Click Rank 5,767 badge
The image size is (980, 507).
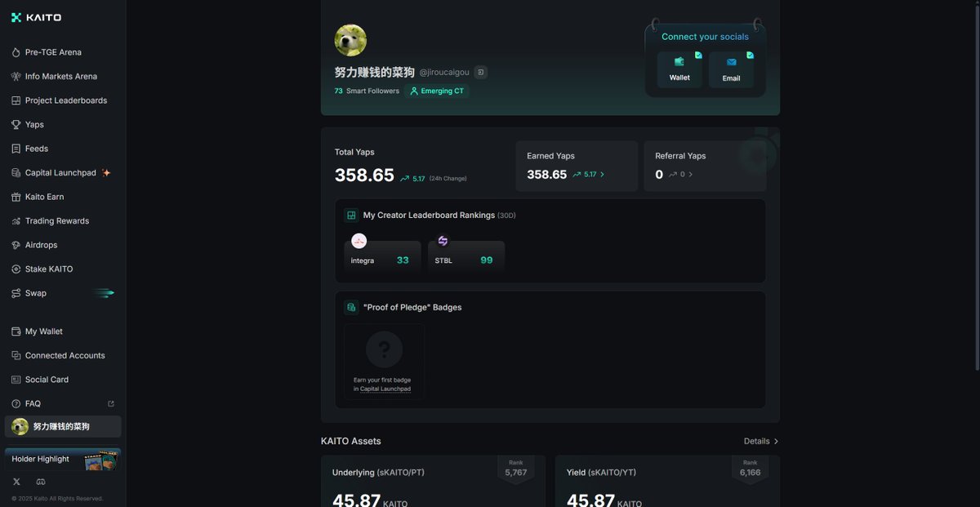516,469
